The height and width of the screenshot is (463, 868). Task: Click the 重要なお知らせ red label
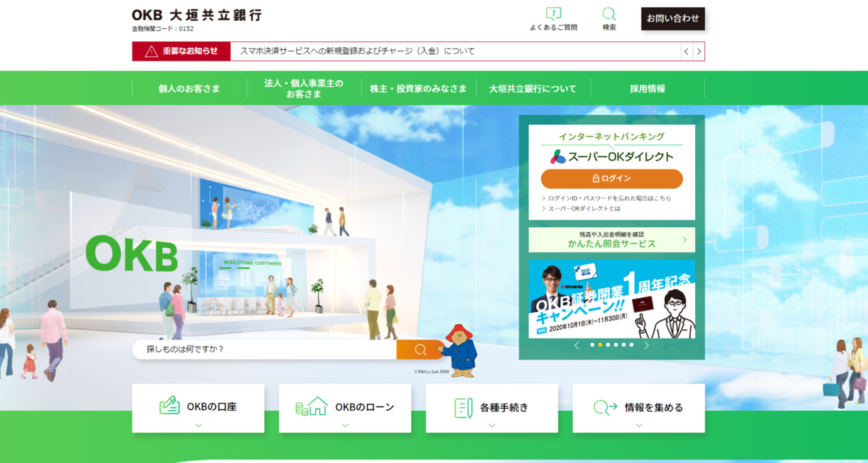click(182, 51)
